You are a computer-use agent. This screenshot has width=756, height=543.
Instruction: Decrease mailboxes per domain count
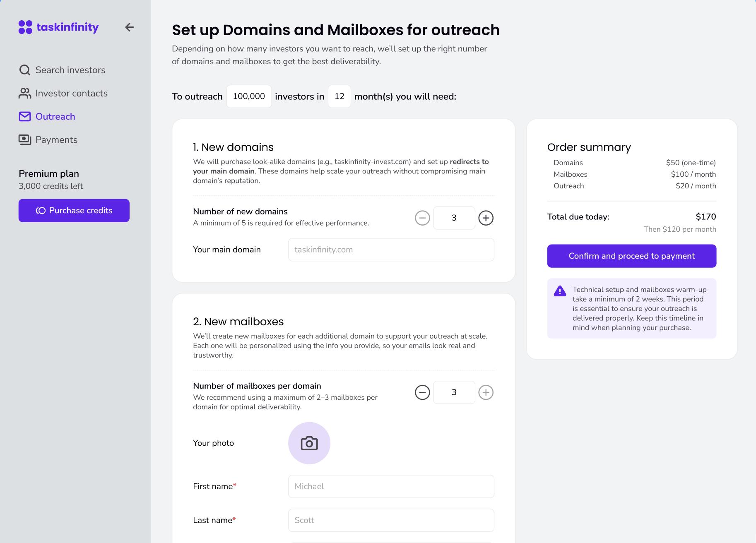click(422, 392)
